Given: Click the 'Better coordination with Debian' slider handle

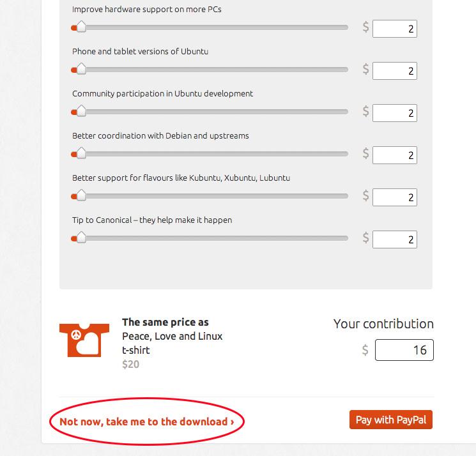Looking at the screenshot, I should pyautogui.click(x=81, y=154).
